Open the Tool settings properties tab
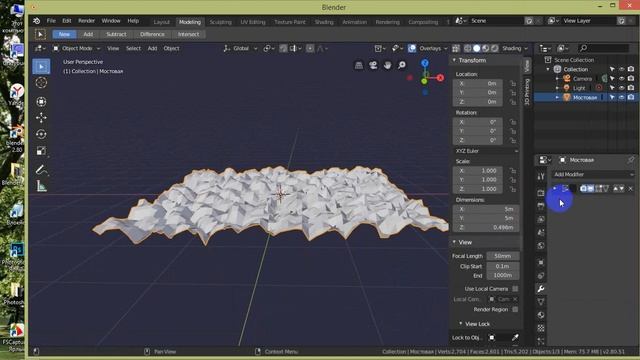This screenshot has width=640, height=360. (541, 177)
